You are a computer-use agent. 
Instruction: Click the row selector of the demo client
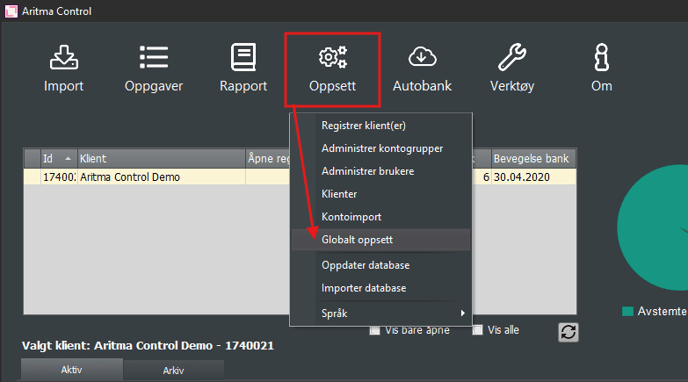point(32,177)
